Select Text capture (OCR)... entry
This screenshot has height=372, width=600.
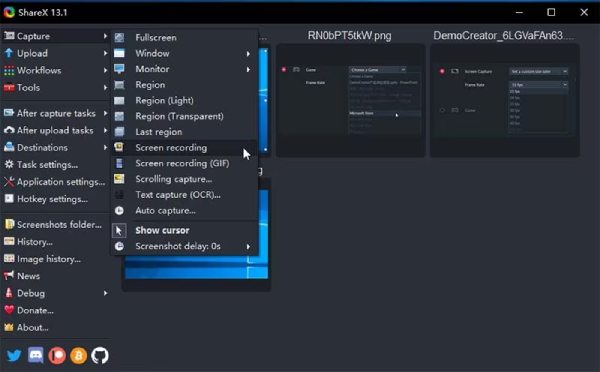pyautogui.click(x=184, y=194)
